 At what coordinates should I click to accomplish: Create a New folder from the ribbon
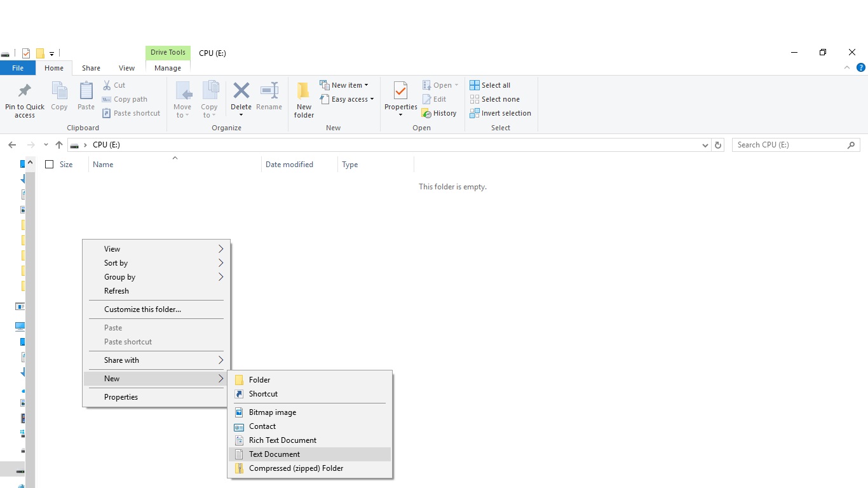304,100
